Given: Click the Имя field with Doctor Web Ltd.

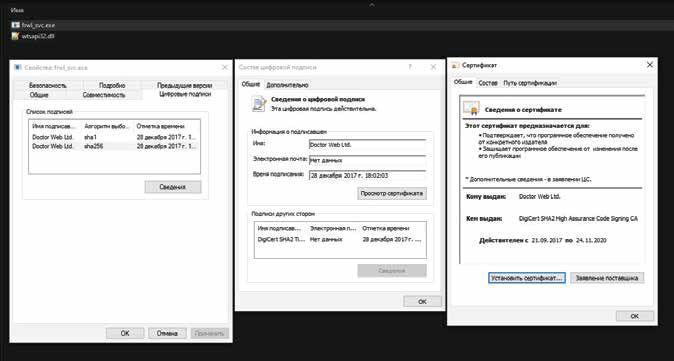Looking at the screenshot, I should [x=367, y=145].
